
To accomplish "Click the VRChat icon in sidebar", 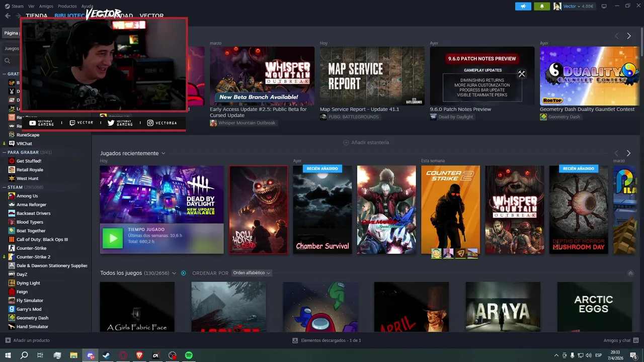I will coord(12,143).
